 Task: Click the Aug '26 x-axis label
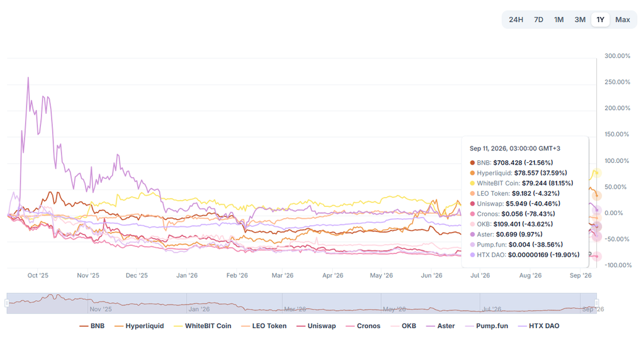[x=530, y=275]
